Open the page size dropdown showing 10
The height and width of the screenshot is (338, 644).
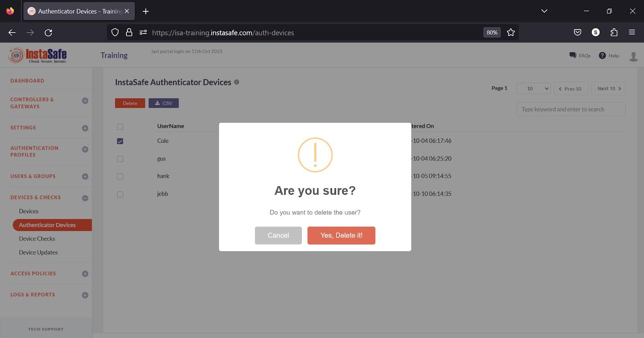(x=533, y=89)
